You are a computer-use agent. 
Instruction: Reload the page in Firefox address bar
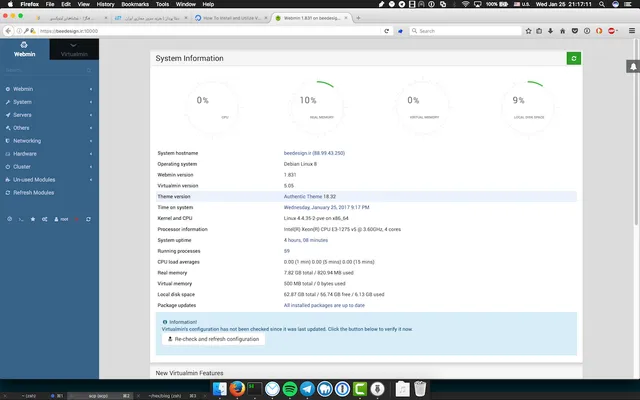point(387,31)
